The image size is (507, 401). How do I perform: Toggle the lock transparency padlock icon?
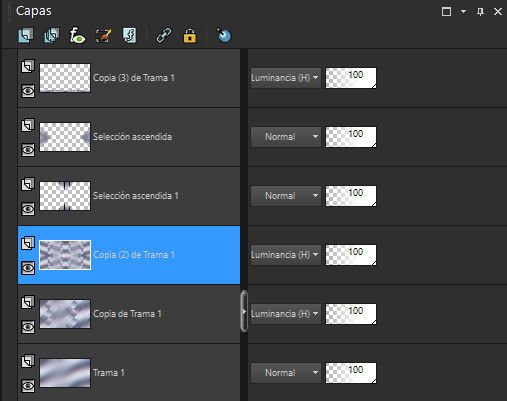pos(190,36)
